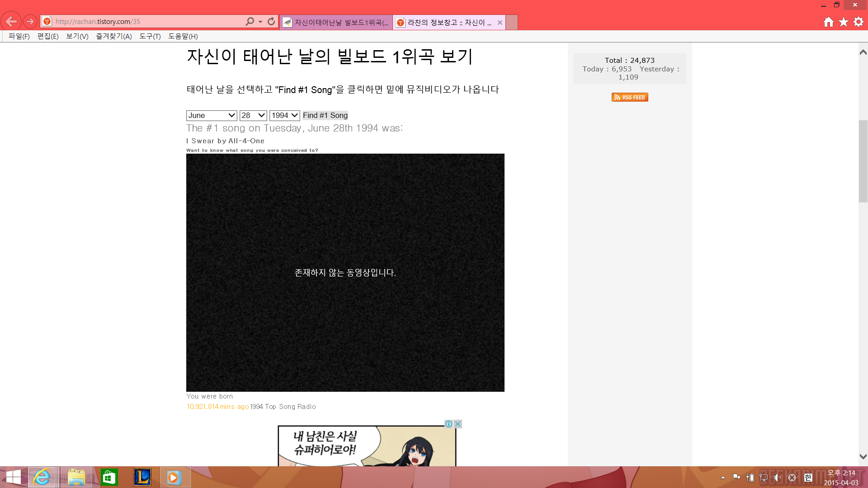Go back with the browser back arrow
868x488 pixels.
11,21
